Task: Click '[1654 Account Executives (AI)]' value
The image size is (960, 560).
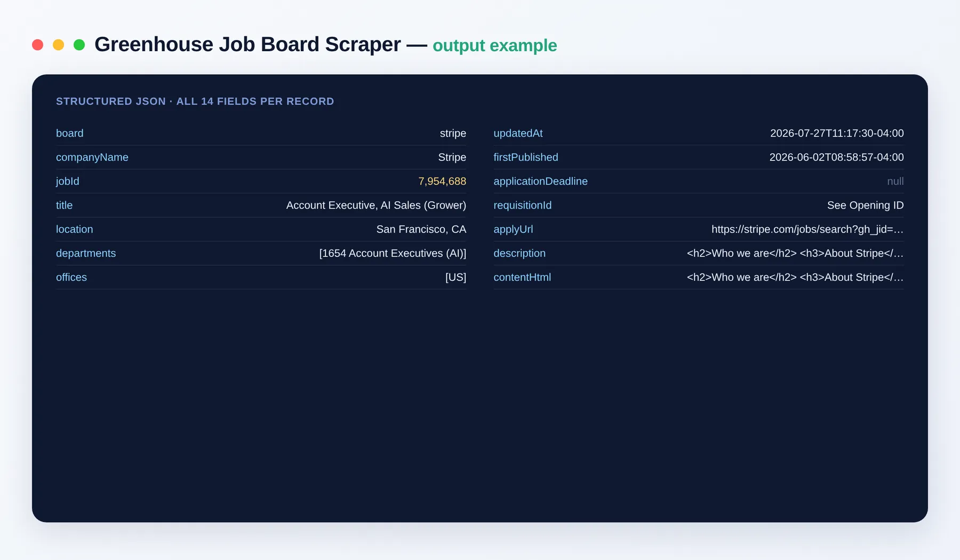Action: [x=393, y=253]
